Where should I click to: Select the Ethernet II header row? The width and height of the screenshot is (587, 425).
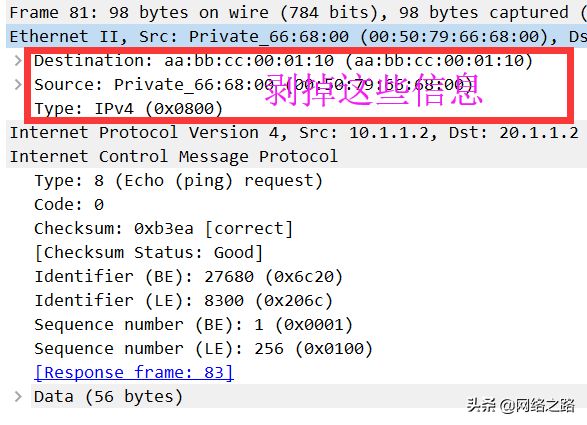(296, 36)
